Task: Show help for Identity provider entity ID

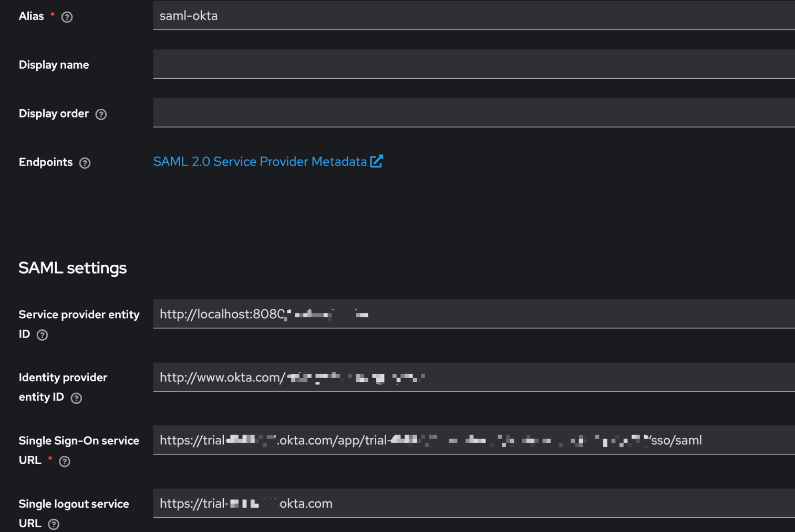Action: coord(76,398)
